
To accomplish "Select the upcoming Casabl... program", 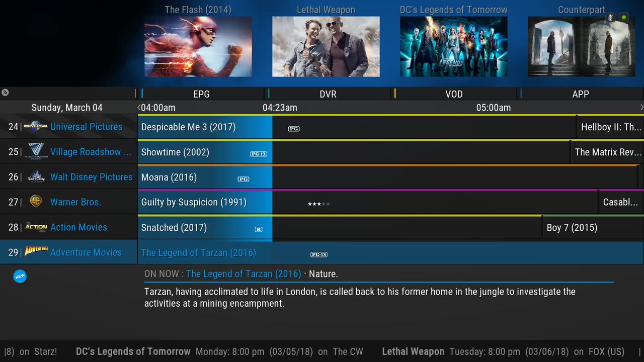I will click(622, 203).
